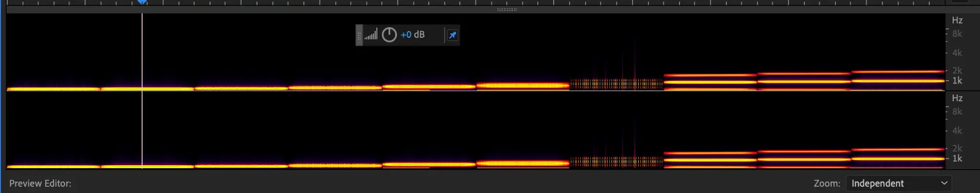The width and height of the screenshot is (980, 193).
Task: Click the Zoom label beside the dropdown
Action: 826,183
